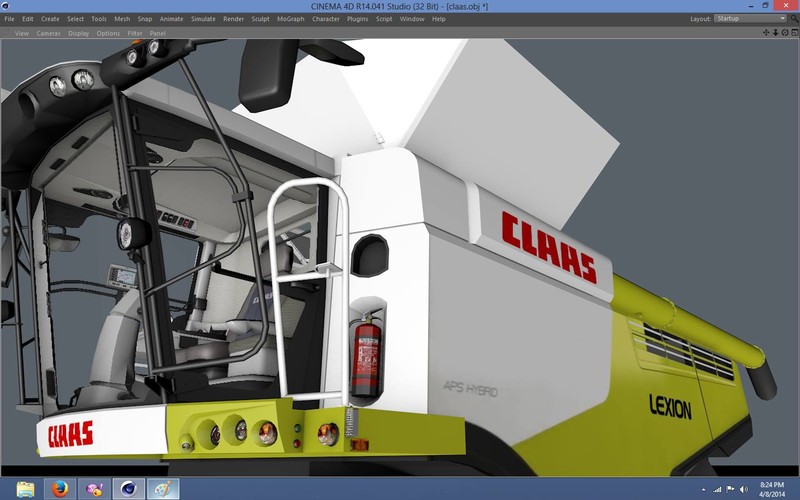Toggle the active view maximize icon
This screenshot has height=500, width=800.
tap(793, 33)
